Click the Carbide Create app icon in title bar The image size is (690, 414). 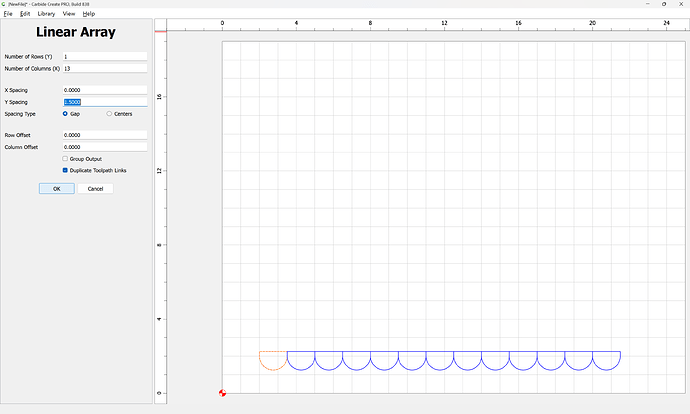point(4,4)
